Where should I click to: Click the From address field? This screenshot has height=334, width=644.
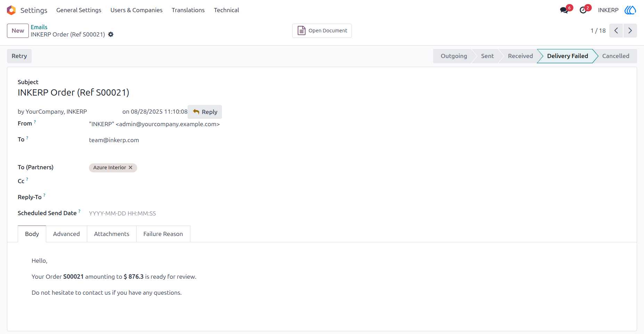(x=154, y=124)
